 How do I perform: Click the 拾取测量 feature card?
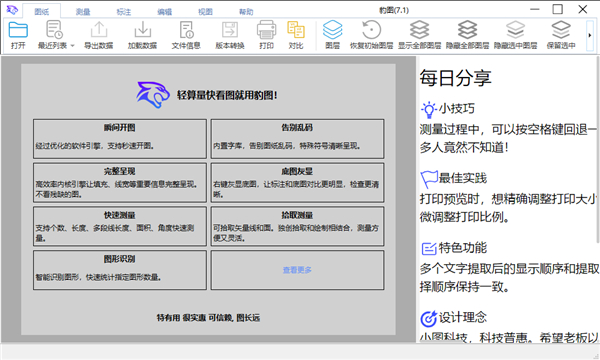(x=297, y=226)
